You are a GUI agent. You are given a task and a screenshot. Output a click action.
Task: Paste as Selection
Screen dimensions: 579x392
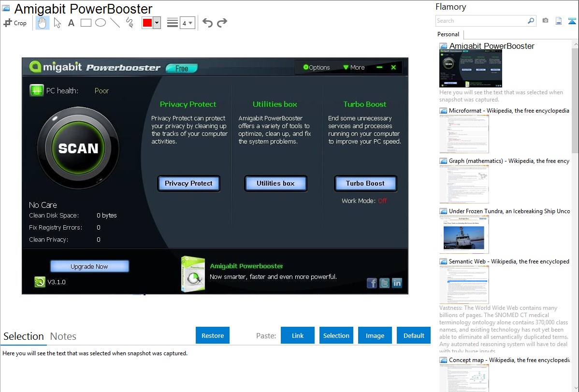coord(336,335)
